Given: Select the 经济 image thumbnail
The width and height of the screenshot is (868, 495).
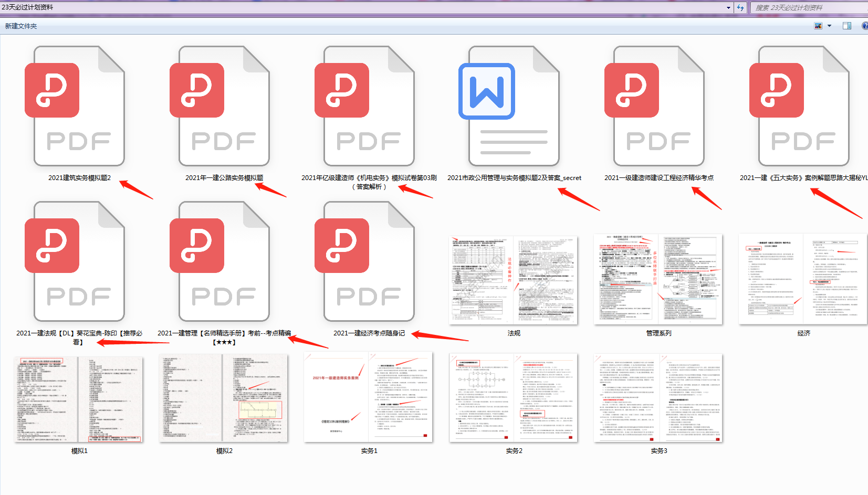Looking at the screenshot, I should tap(803, 279).
